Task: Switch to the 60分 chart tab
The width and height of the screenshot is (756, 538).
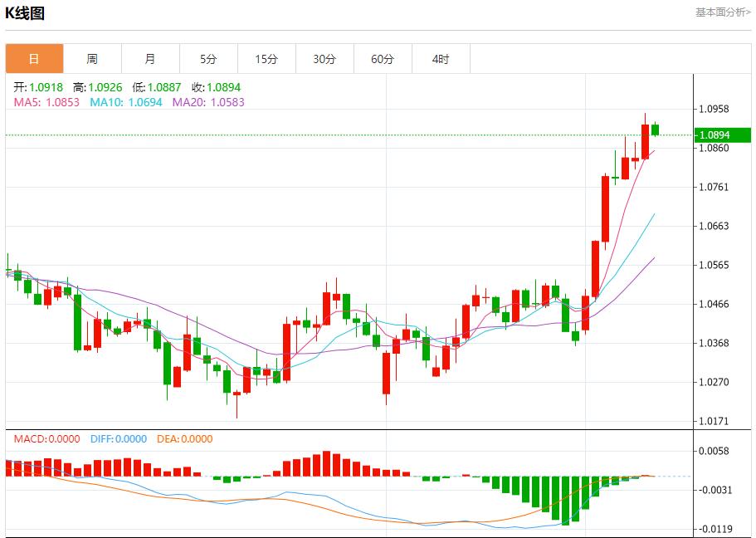Action: [383, 59]
